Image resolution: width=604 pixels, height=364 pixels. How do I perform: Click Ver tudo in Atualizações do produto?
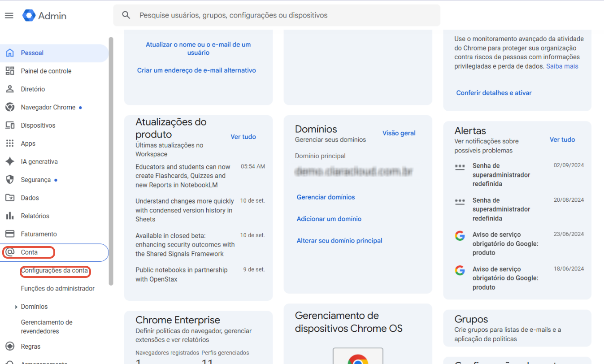coord(243,137)
